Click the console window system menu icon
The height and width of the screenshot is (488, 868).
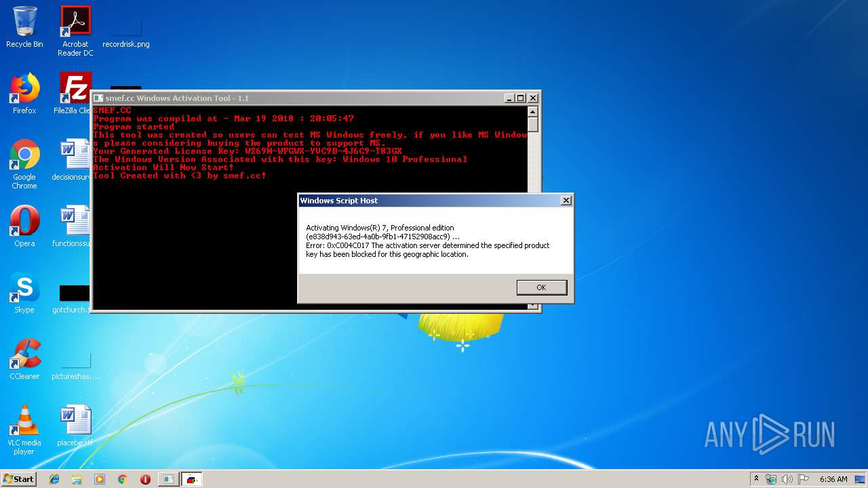click(x=98, y=98)
